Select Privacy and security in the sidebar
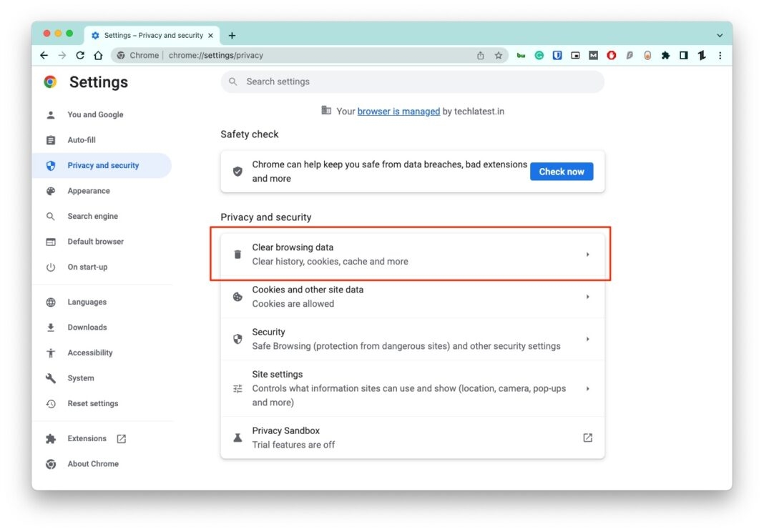The image size is (764, 532). 103,164
